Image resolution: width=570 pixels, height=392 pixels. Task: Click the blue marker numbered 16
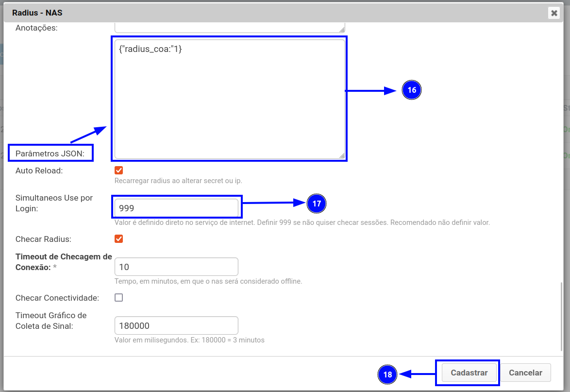click(412, 90)
